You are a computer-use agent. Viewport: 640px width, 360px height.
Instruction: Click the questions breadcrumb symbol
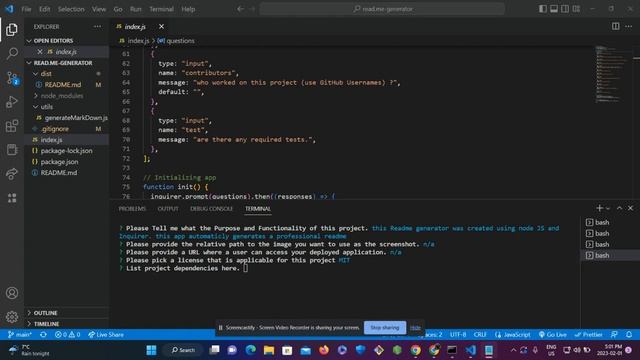176,41
